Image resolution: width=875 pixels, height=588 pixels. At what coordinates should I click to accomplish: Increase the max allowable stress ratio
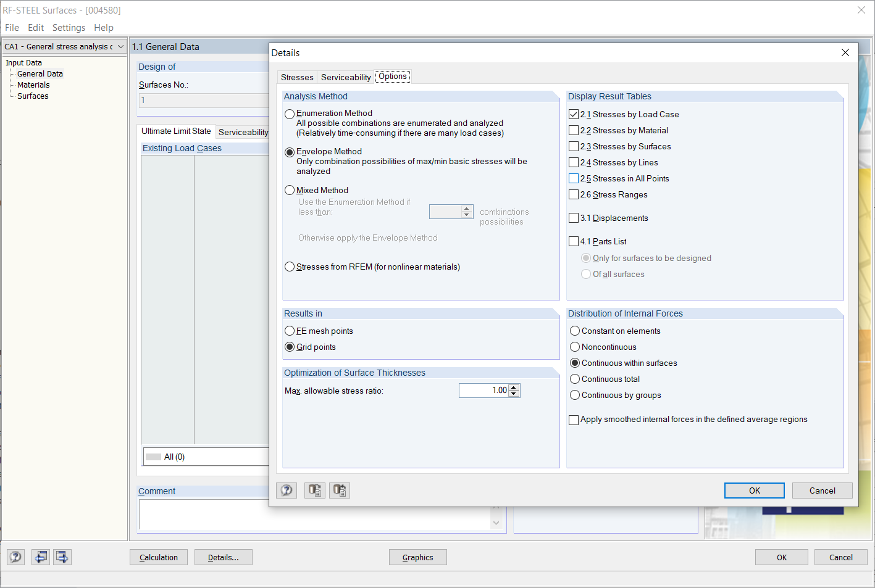click(x=514, y=387)
